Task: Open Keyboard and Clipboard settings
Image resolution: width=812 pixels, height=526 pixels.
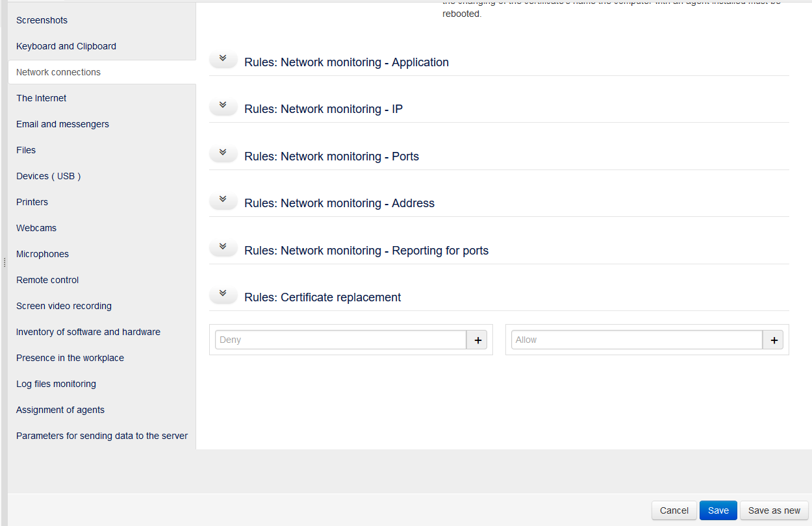Action: (x=66, y=46)
